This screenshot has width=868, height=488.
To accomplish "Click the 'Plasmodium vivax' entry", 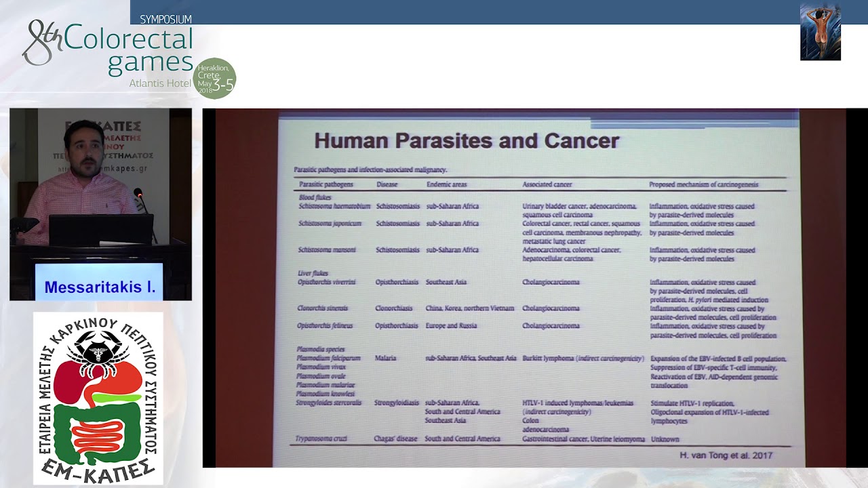I will click(321, 367).
